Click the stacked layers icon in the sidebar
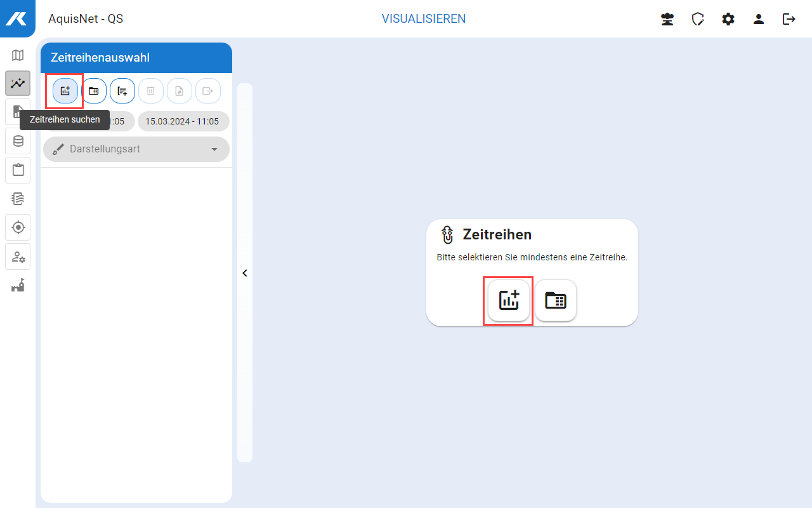Screen dimensions: 812x508 (x=18, y=199)
